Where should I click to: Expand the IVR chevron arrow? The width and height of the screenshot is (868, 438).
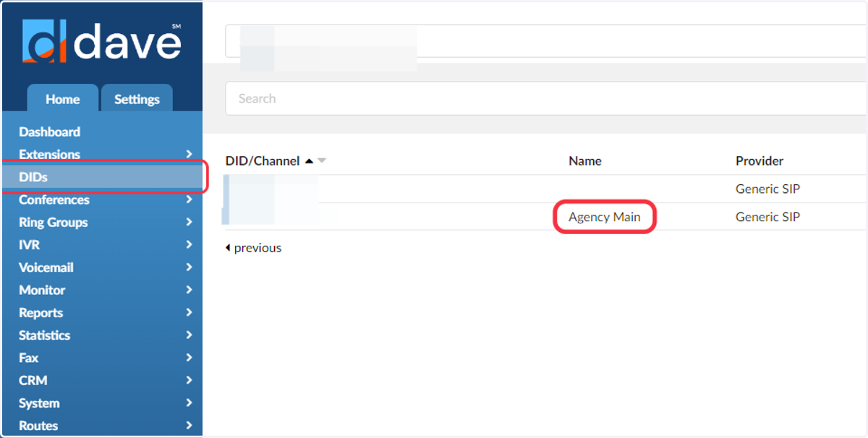[189, 244]
